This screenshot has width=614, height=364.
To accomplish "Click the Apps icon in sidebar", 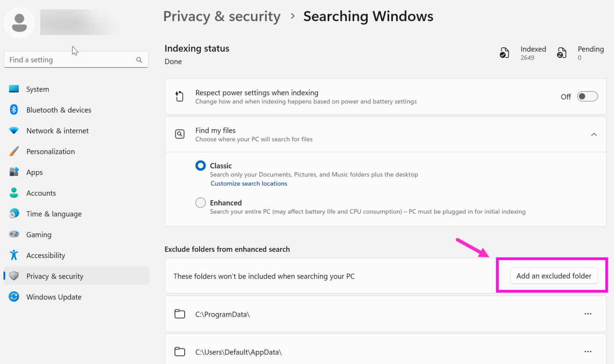I will [x=14, y=172].
